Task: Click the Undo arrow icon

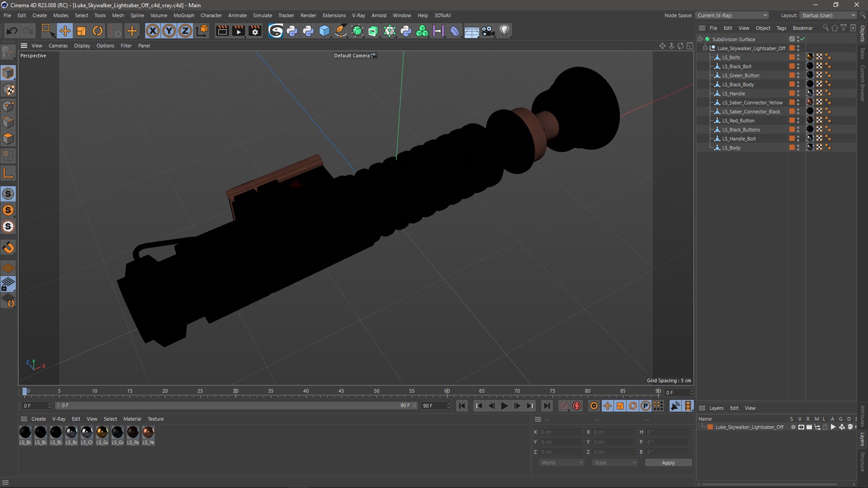Action: 12,31
